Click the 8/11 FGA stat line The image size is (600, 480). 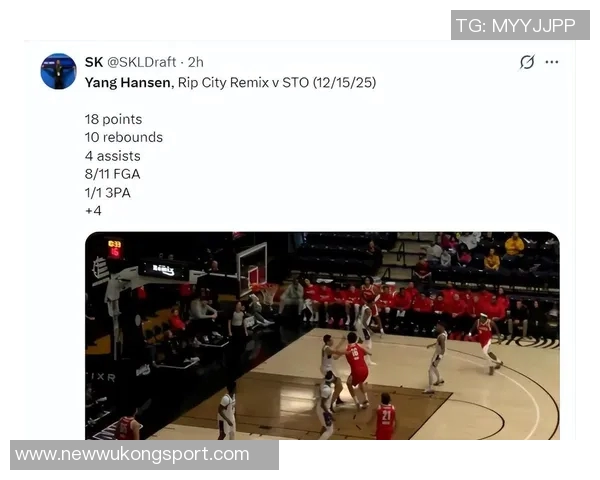click(112, 174)
